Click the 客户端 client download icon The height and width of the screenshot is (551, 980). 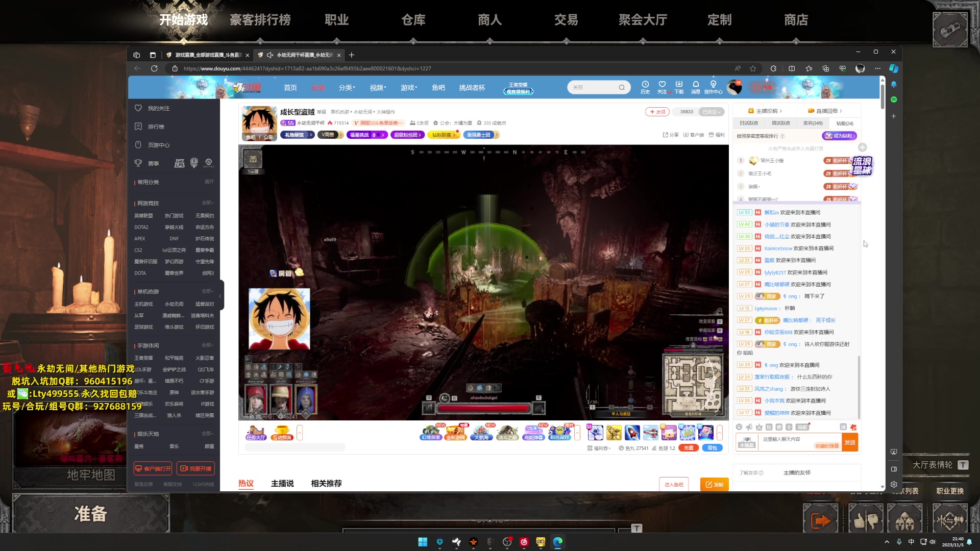tap(694, 135)
